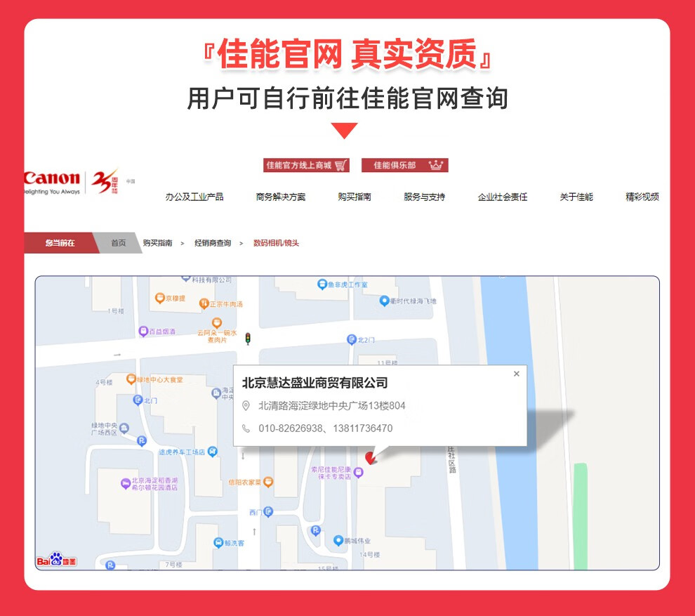Click the traffic light icon on map
This screenshot has height=616, width=695.
248,339
